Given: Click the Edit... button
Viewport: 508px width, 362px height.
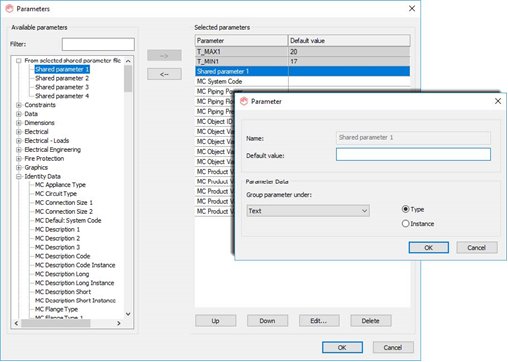Looking at the screenshot, I should click(319, 321).
